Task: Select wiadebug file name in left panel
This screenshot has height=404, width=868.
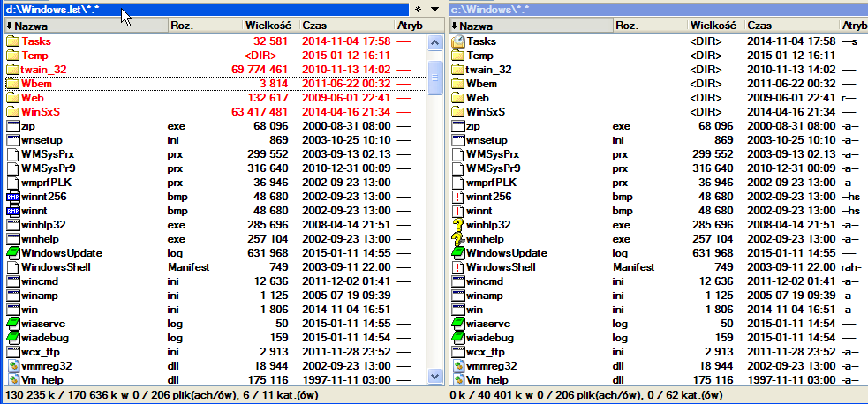Action: tap(44, 338)
